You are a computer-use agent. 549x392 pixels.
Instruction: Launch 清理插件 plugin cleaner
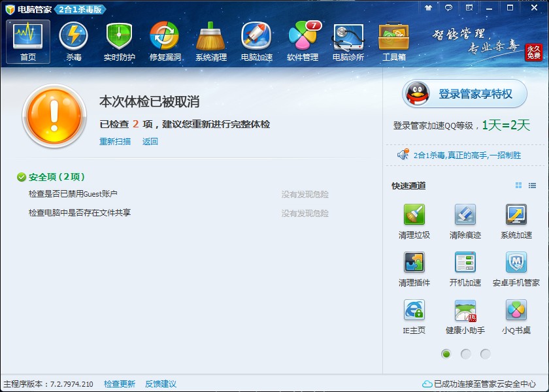[414, 269]
